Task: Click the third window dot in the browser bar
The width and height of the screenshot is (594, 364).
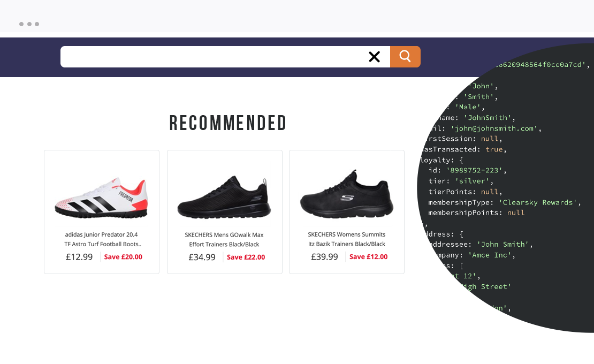Action: (x=37, y=24)
